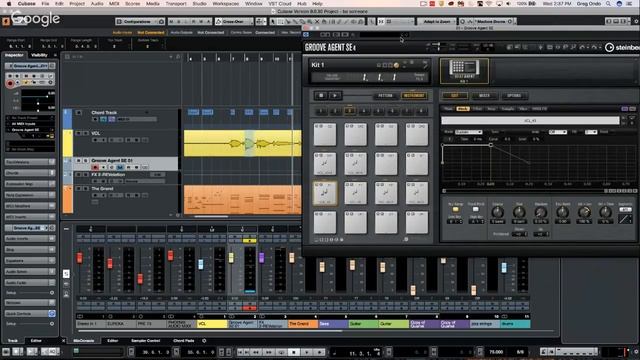Click the Vel > Time knob
640x360 pixels.
point(605,212)
